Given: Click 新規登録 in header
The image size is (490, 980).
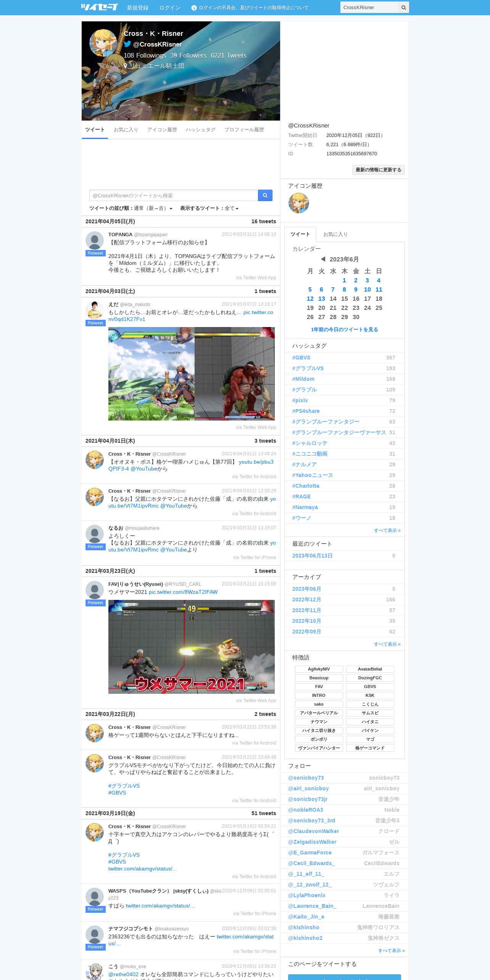Looking at the screenshot, I should pos(138,8).
